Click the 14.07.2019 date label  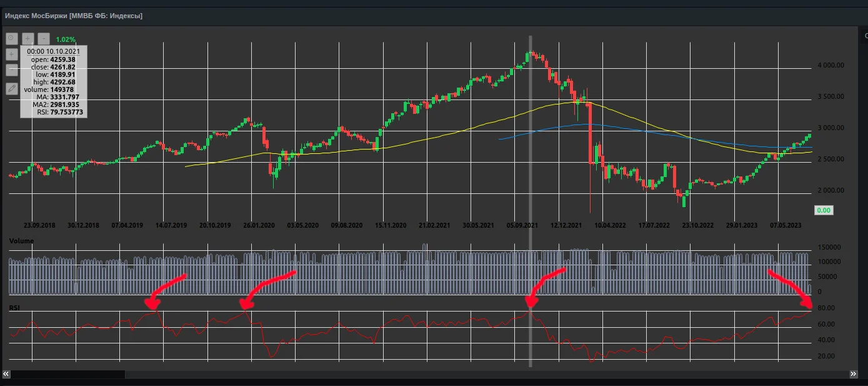tap(172, 225)
